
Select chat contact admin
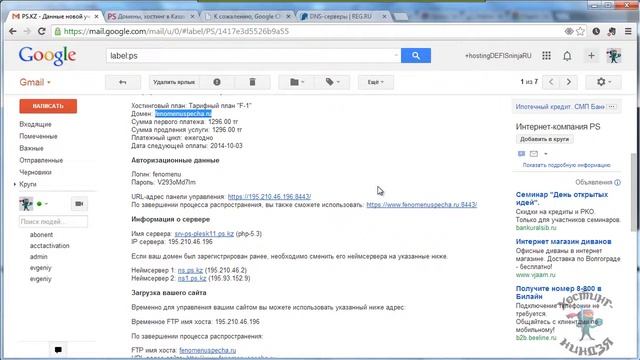pos(38,257)
